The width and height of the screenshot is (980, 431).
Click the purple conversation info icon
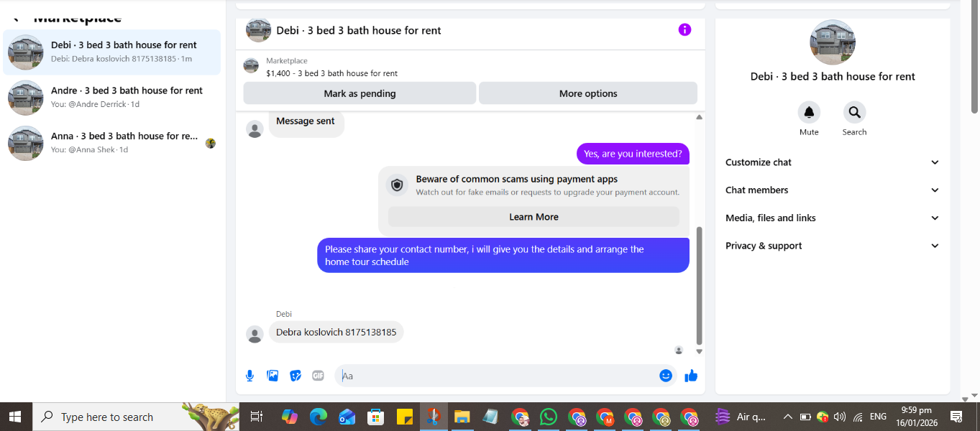pyautogui.click(x=684, y=29)
